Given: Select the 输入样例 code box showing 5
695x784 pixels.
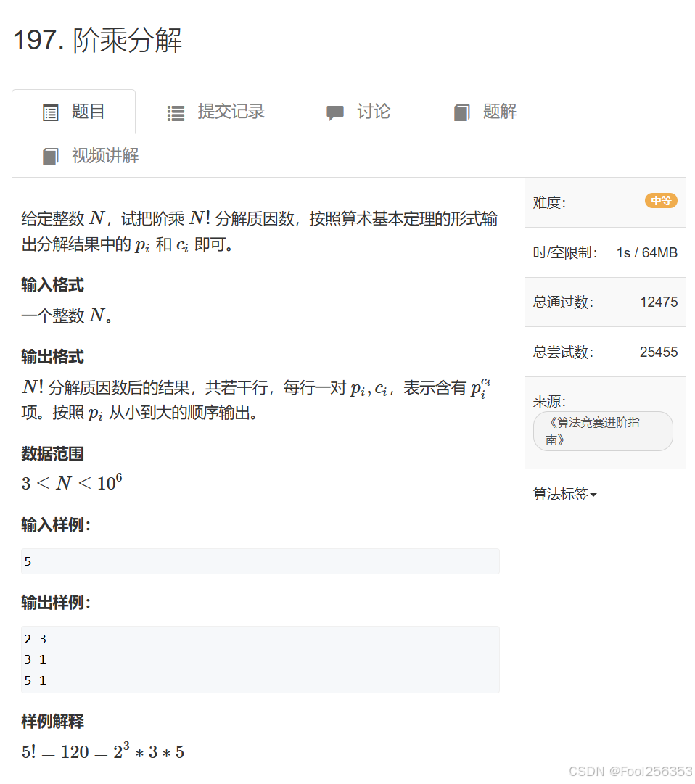Looking at the screenshot, I should (x=258, y=561).
